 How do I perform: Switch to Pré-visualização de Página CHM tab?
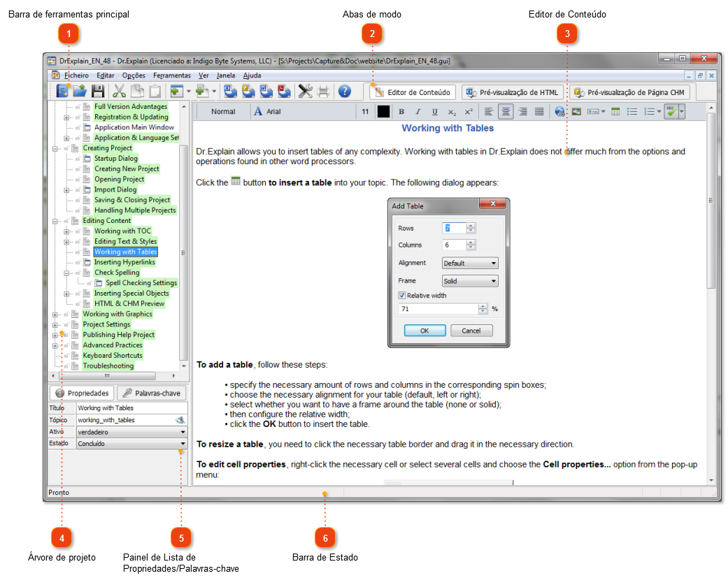click(x=629, y=92)
